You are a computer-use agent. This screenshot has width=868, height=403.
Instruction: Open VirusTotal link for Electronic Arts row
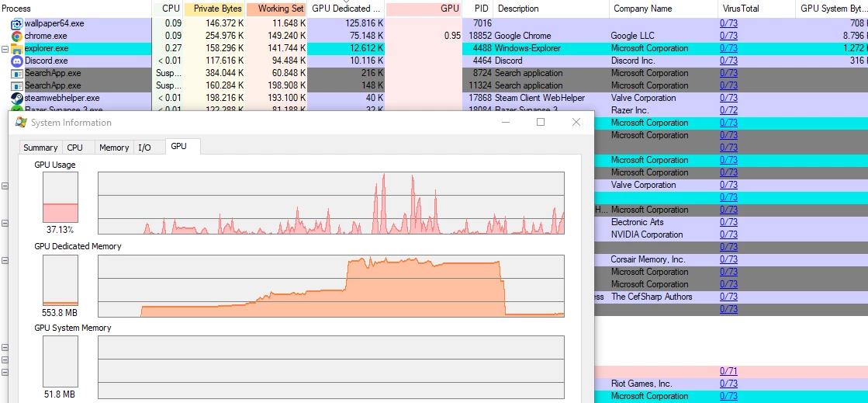(x=728, y=222)
